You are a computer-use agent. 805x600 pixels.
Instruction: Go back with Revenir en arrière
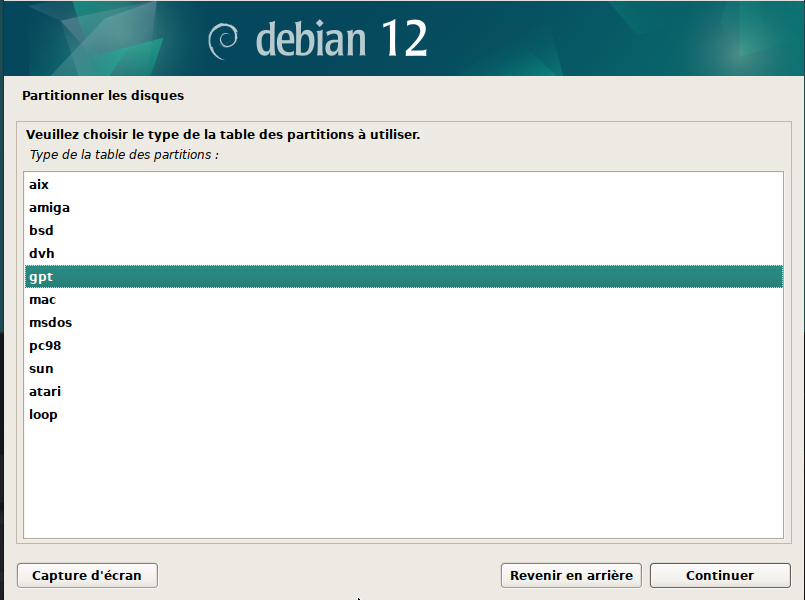[x=571, y=575]
